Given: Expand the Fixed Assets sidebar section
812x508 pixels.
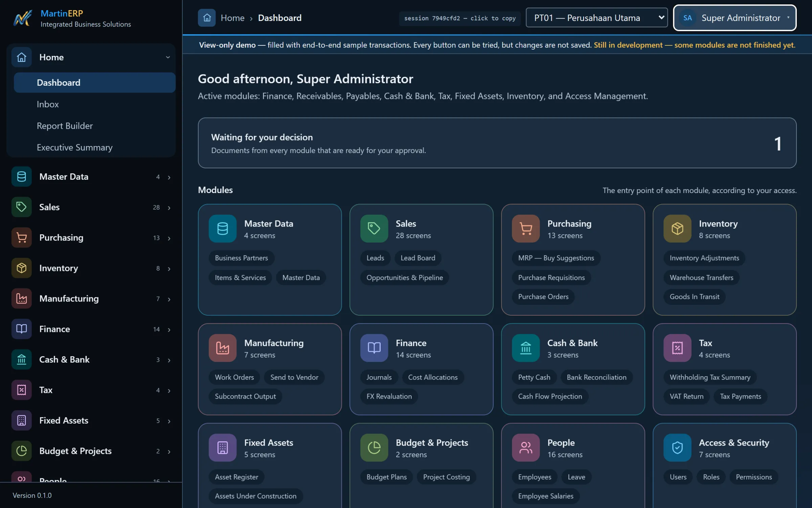Looking at the screenshot, I should (x=91, y=420).
